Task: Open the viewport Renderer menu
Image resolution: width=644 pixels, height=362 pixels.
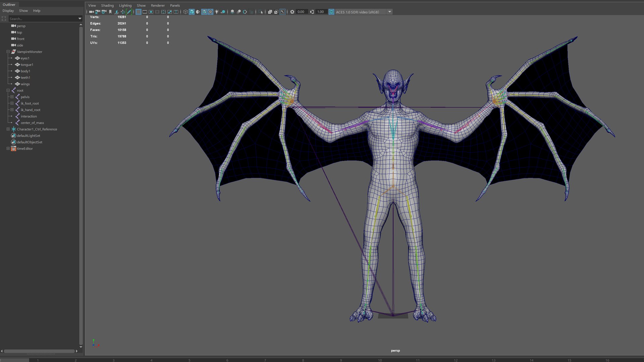Action: pos(158,5)
